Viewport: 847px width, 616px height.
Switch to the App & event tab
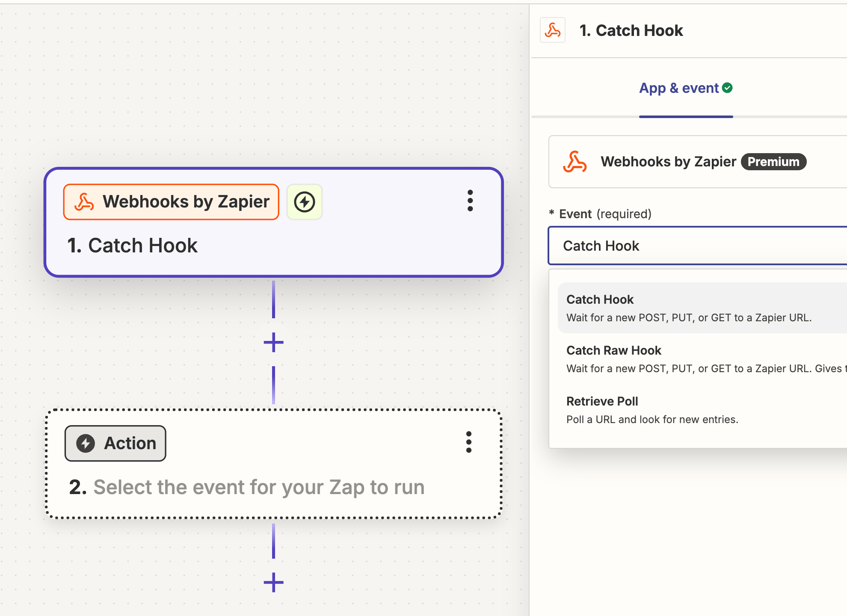(686, 88)
